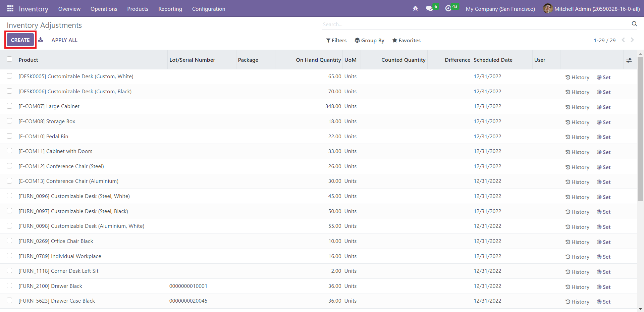Viewport: 644px width, 312px height.
Task: Open the Reporting menu
Action: coord(170,9)
